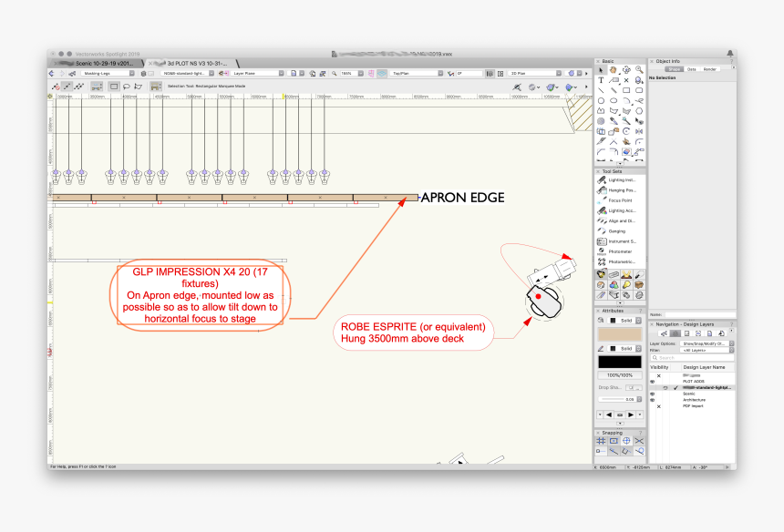Select the Selection arrow tool
Screen dimensions: 784x532
click(602, 70)
